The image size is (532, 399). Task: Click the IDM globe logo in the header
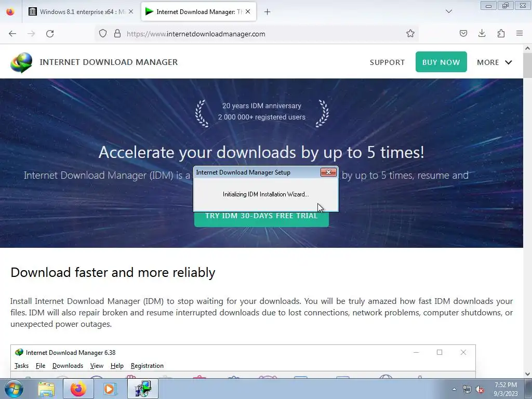(x=21, y=62)
